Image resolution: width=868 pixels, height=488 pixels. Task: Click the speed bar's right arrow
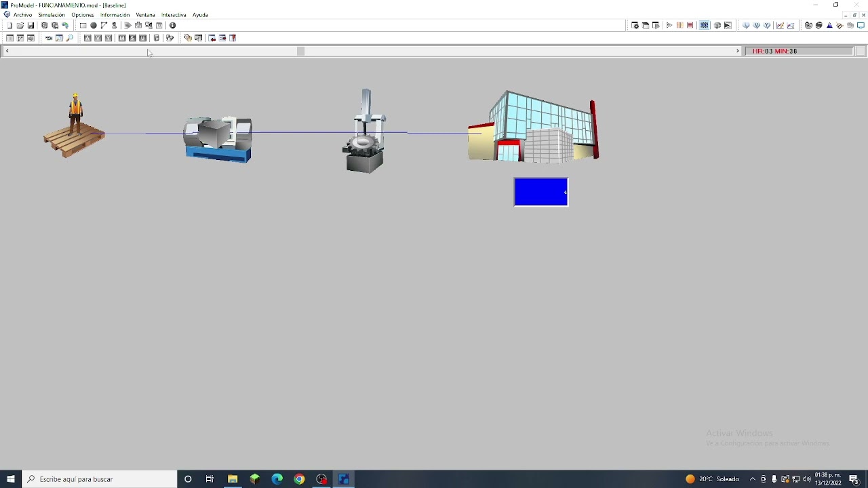738,52
